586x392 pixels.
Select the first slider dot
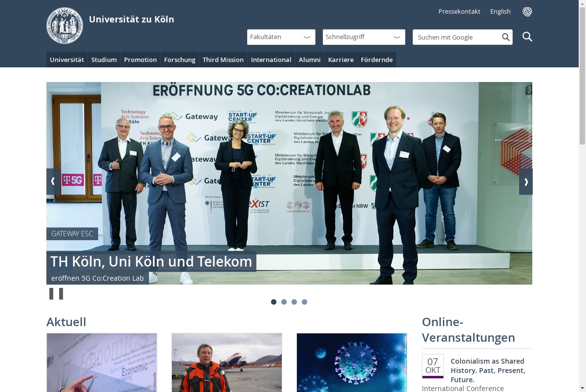[x=273, y=302]
